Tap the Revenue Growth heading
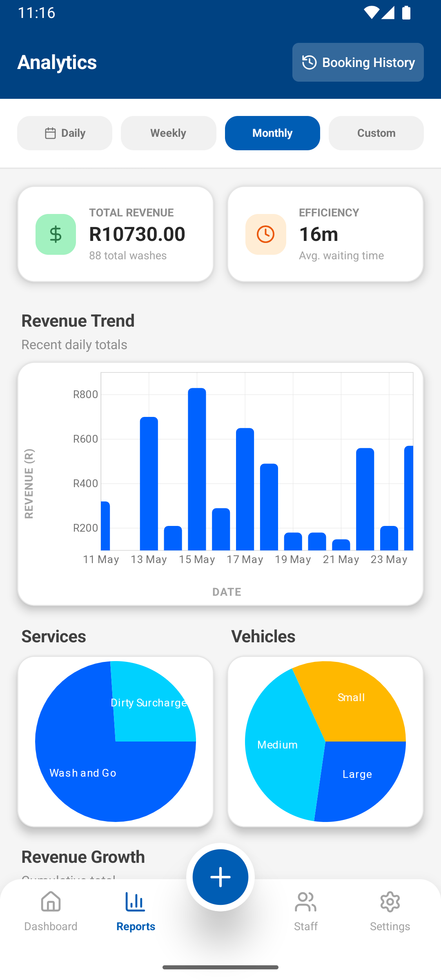Screen dimensions: 441x980 (x=83, y=857)
